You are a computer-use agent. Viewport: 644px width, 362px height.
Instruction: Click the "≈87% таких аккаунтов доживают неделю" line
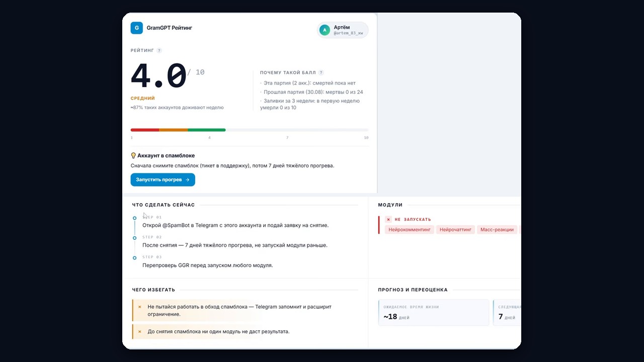177,108
